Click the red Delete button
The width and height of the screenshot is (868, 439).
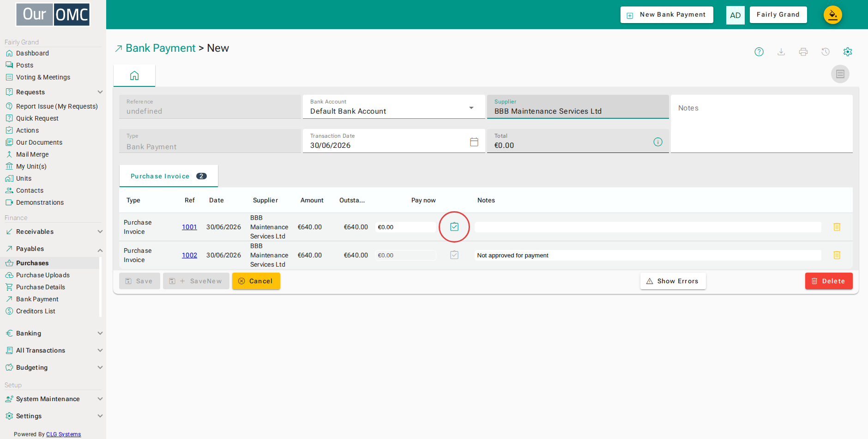[829, 281]
